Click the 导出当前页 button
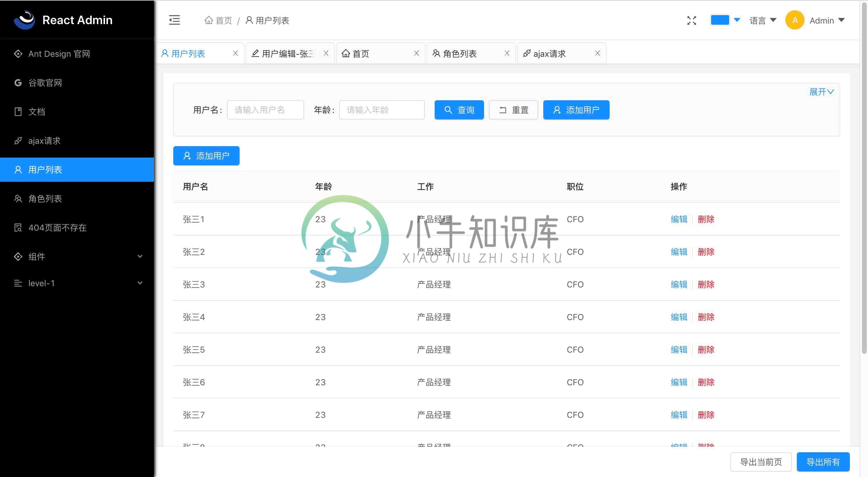Screen dimensions: 868x477 761,462
